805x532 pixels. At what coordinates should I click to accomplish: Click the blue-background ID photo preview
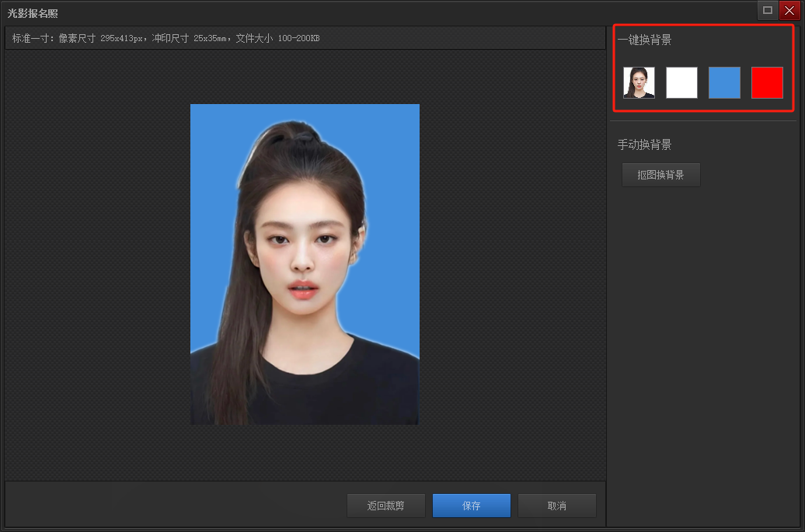tap(305, 264)
